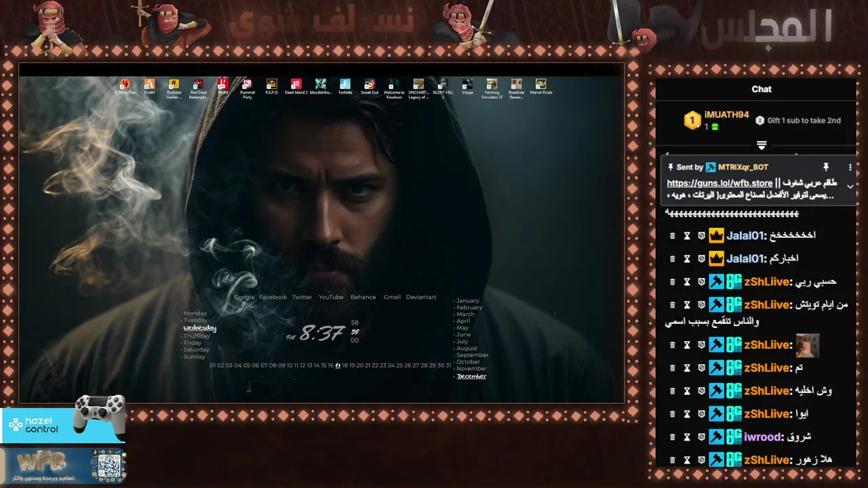Delete iwrood's شروق message

(672, 437)
